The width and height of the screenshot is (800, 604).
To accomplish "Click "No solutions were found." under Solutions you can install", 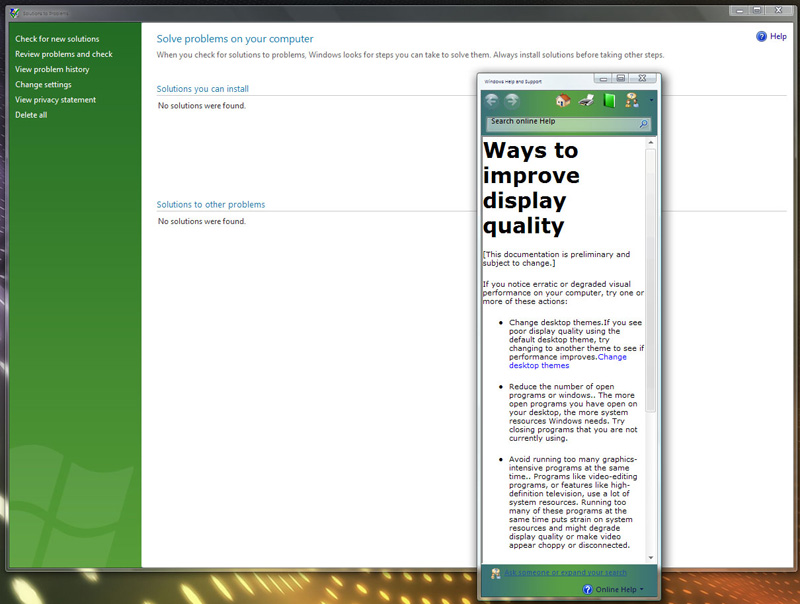I will click(202, 106).
